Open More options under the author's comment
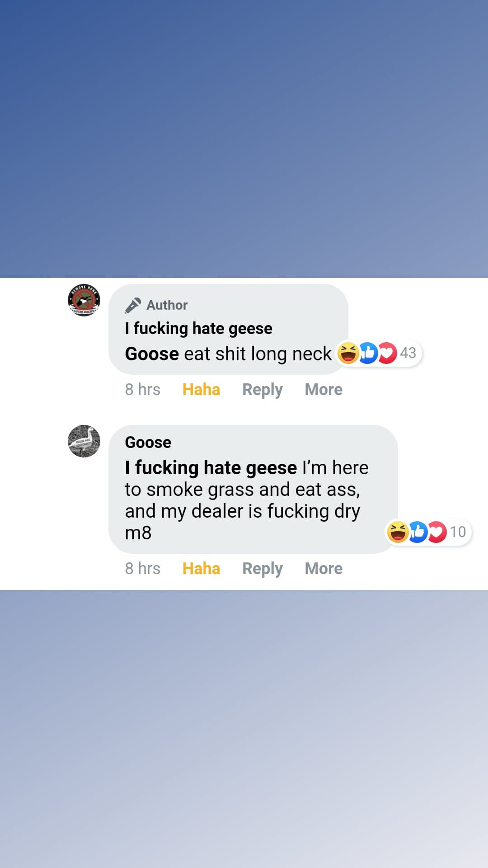 [x=324, y=390]
